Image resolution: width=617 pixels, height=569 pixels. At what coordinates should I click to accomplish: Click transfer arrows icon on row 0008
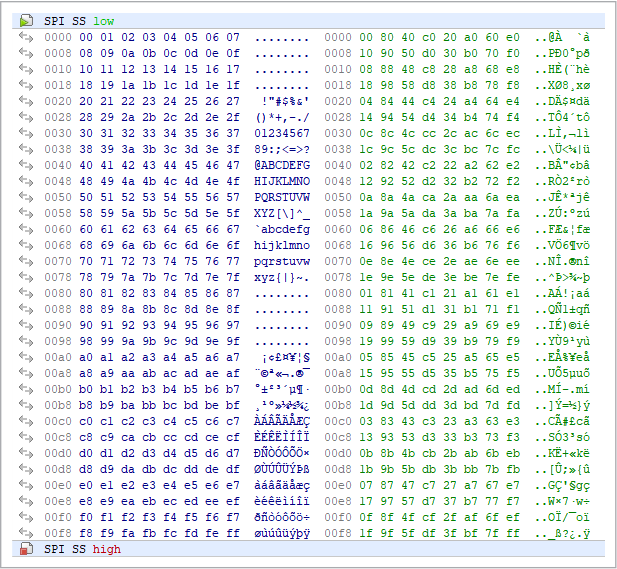tap(26, 53)
